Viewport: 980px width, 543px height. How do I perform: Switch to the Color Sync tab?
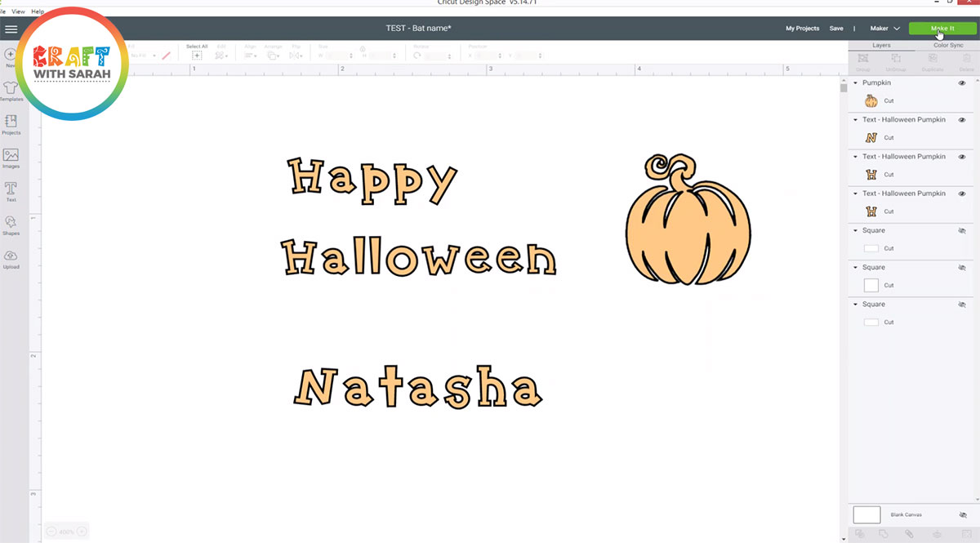click(947, 46)
